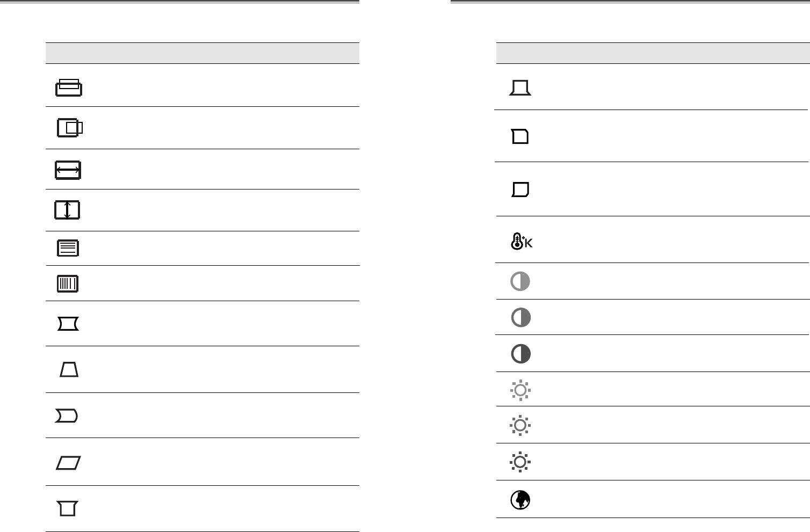810x532 pixels.
Task: Click the parallelogram tilt icon
Action: click(68, 463)
